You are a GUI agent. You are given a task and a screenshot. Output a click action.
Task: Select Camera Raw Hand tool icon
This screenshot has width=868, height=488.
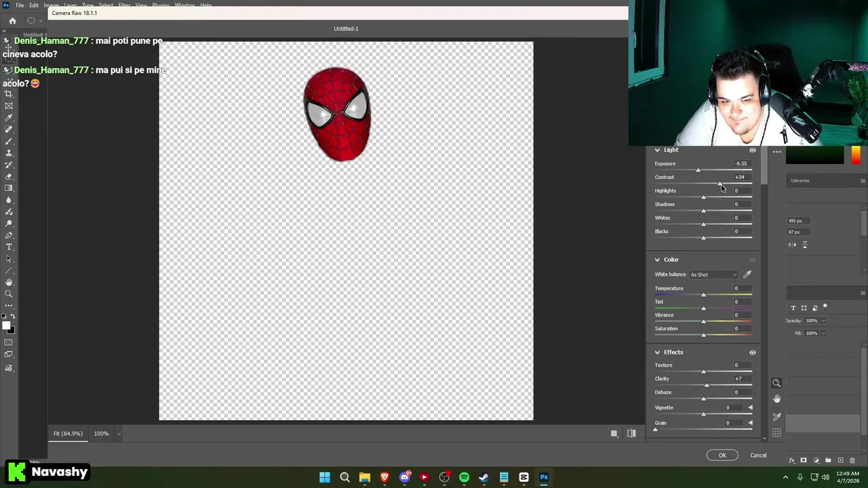pyautogui.click(x=776, y=399)
